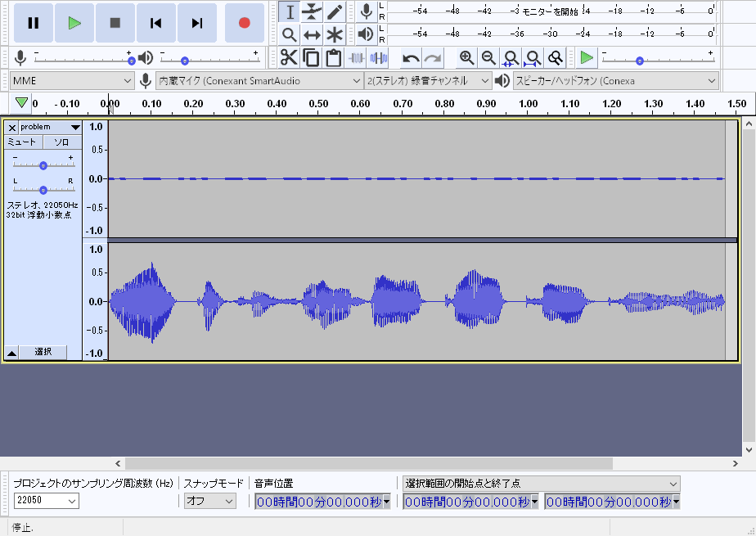Click the horizontal scrollbar left arrow

point(118,464)
